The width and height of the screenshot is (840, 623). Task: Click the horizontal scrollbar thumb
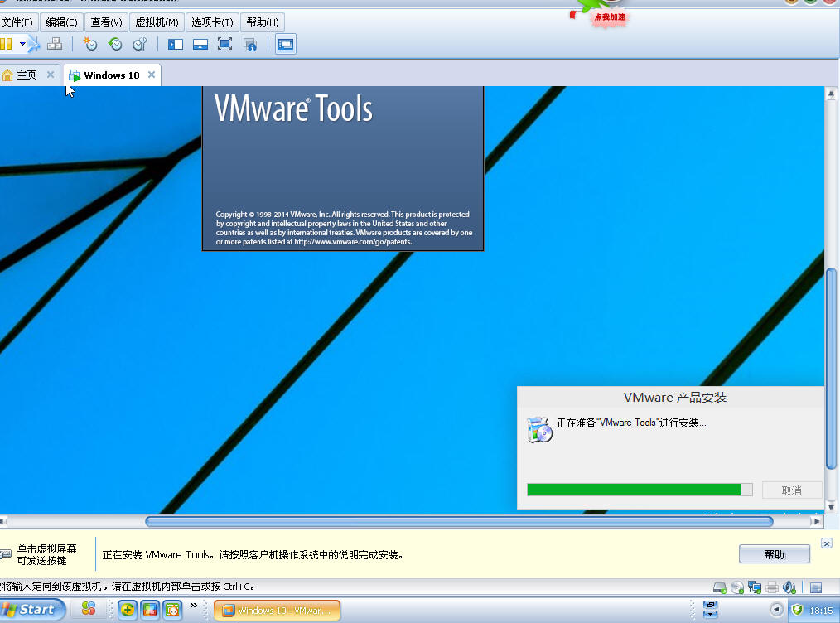coord(459,521)
